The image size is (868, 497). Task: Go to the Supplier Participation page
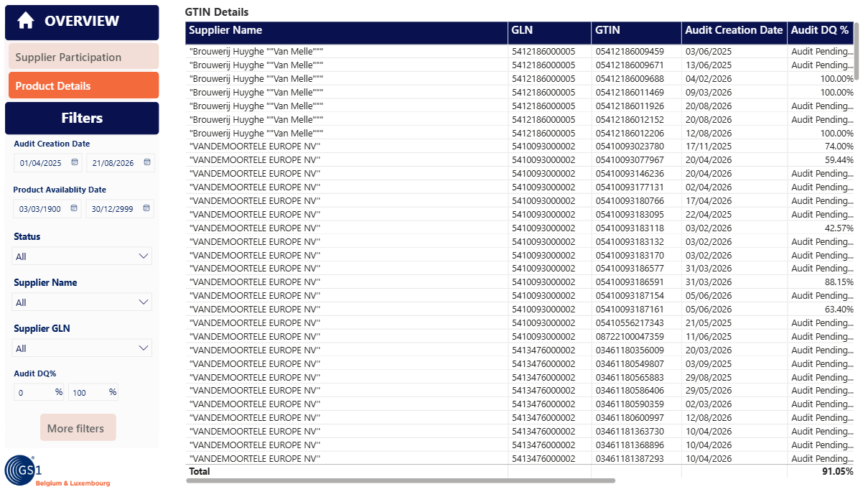[x=83, y=57]
